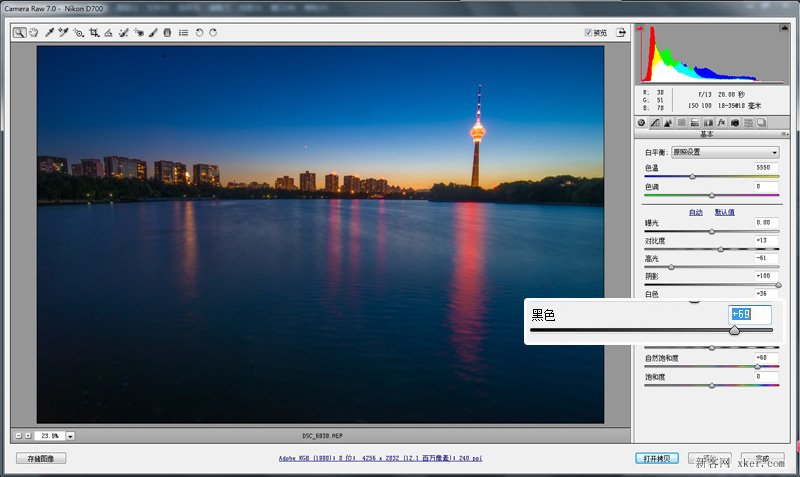Choose the Straighten tool

[x=109, y=33]
